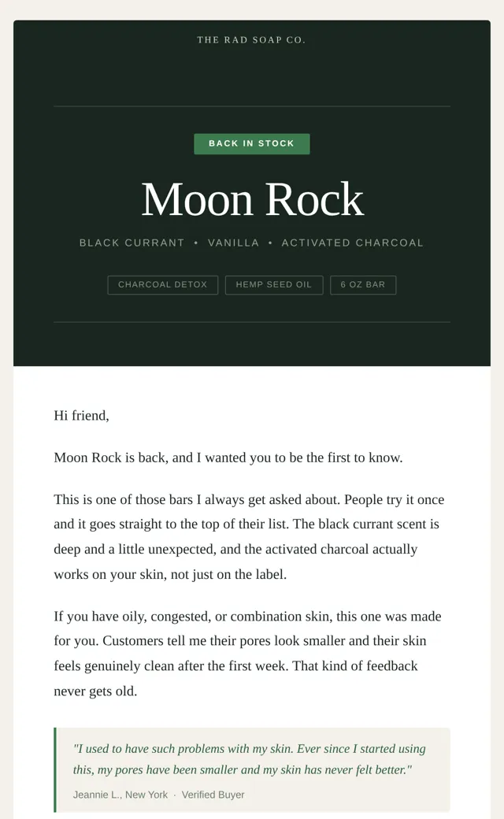This screenshot has height=819, width=504.
Task: Select the Charcoal Detox tag
Action: tap(162, 284)
